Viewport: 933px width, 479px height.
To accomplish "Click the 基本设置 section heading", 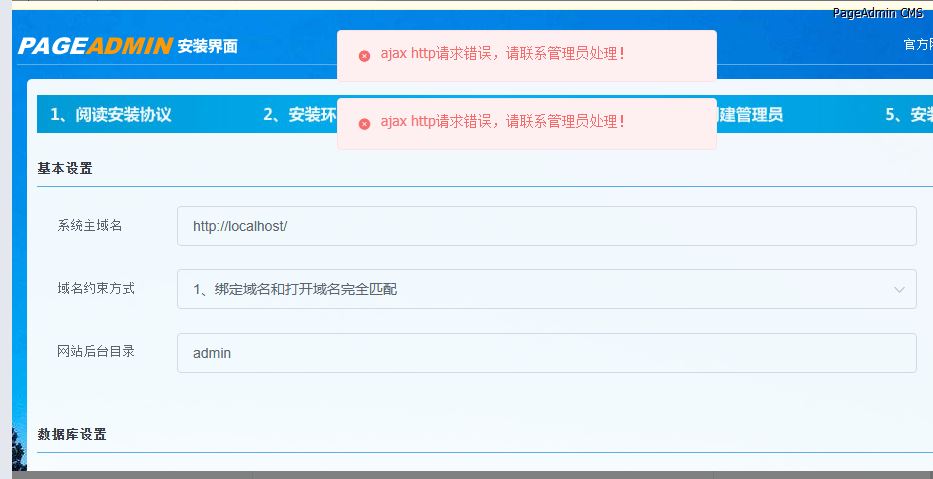I will tap(65, 168).
